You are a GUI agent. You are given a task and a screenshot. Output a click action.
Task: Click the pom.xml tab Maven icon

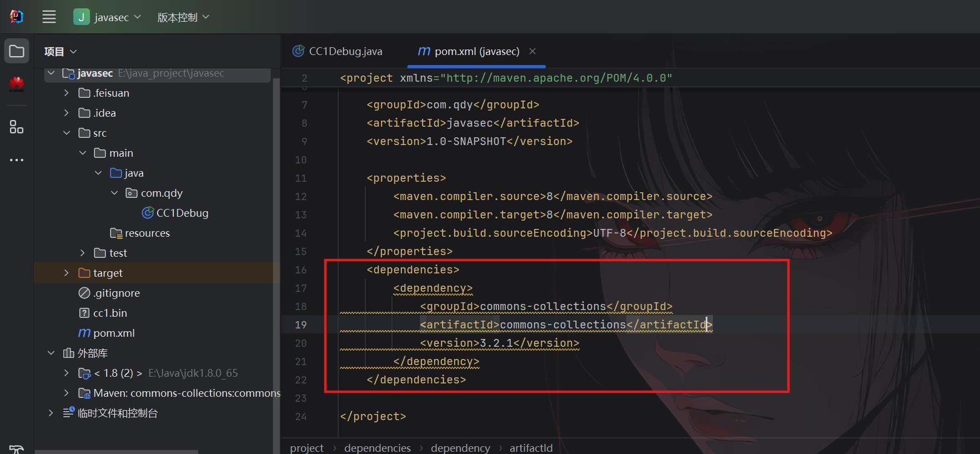point(424,51)
